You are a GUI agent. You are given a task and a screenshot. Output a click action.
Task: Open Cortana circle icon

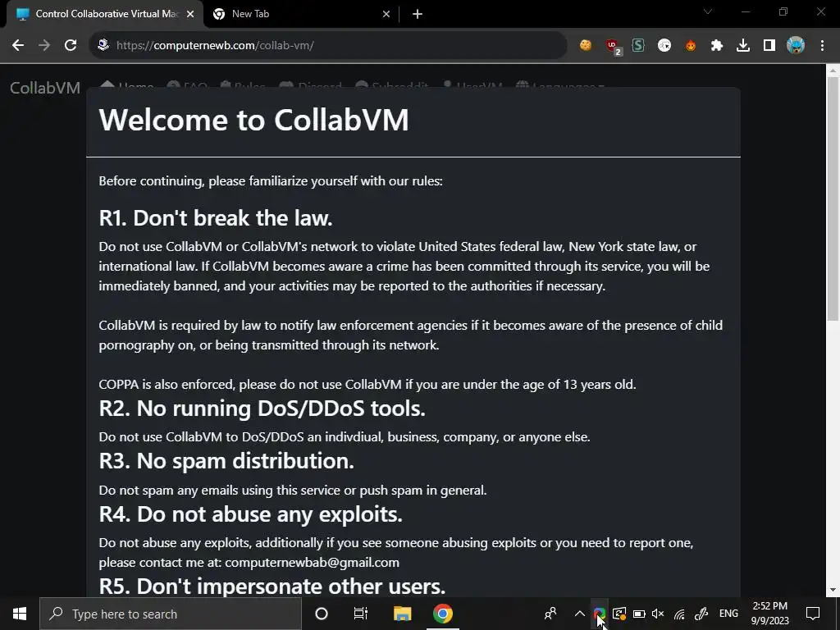point(322,614)
